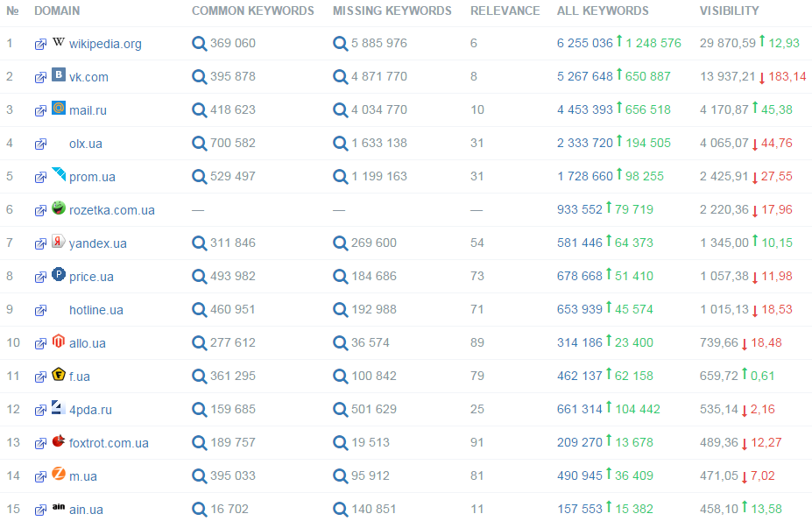Sort by Visibility column header
812x521 pixels.
(x=729, y=11)
